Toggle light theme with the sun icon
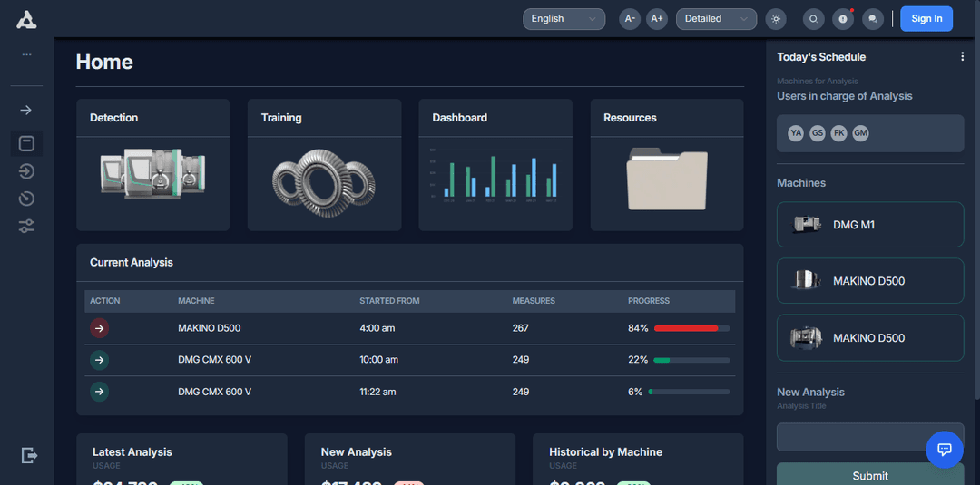 click(776, 19)
